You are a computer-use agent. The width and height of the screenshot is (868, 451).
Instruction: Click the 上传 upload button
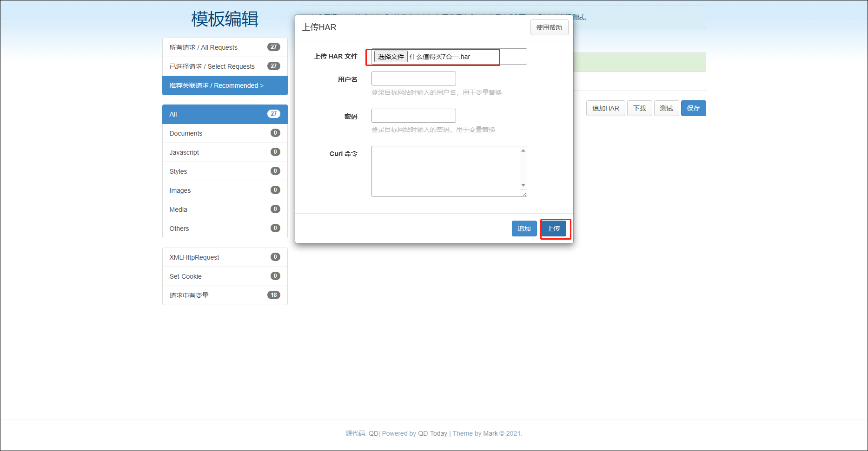[x=553, y=229]
